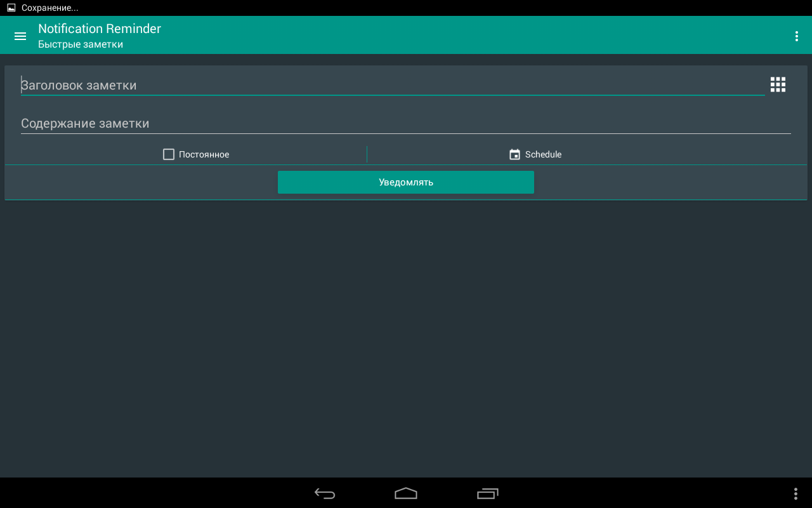The width and height of the screenshot is (812, 508).
Task: Click the Уведомлять button
Action: pyautogui.click(x=406, y=182)
